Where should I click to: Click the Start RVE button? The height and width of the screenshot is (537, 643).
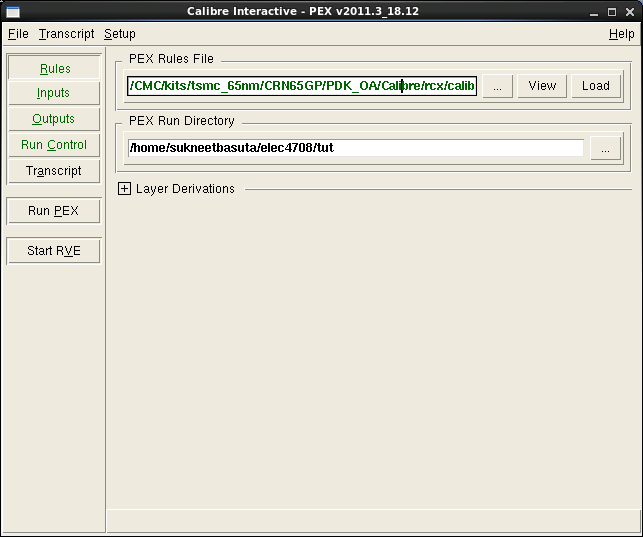pyautogui.click(x=54, y=250)
